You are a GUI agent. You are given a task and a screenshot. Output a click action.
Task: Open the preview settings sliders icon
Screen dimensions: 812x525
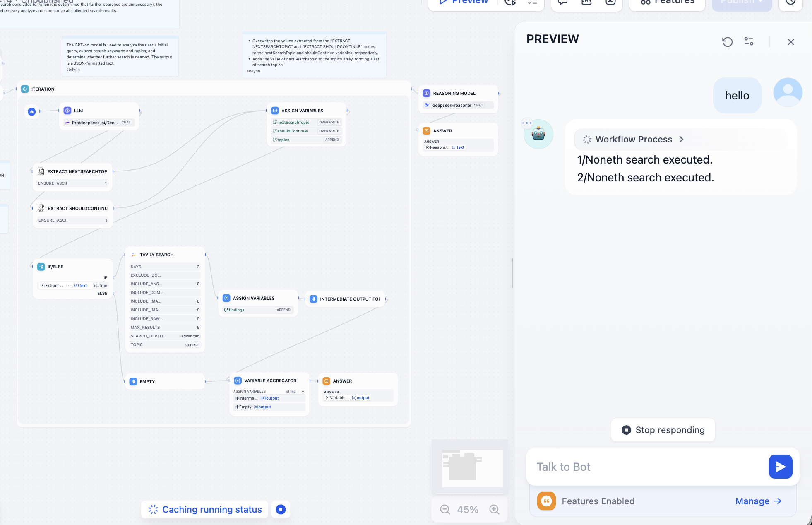[x=749, y=42]
